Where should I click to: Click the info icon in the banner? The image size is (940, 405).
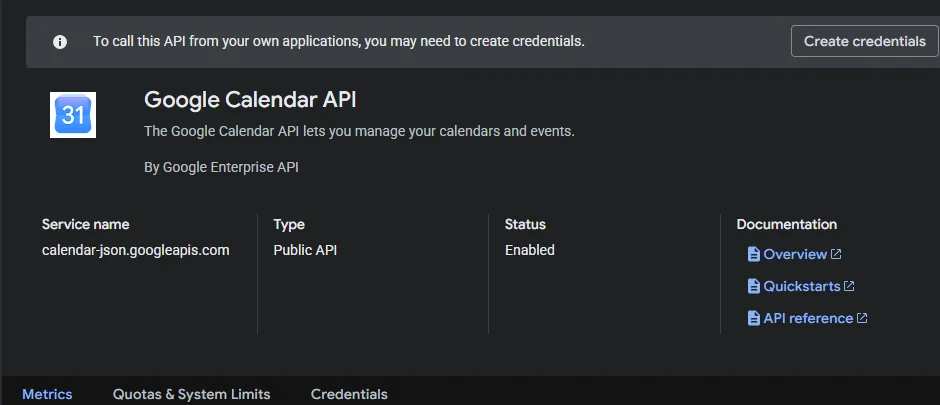coord(60,42)
